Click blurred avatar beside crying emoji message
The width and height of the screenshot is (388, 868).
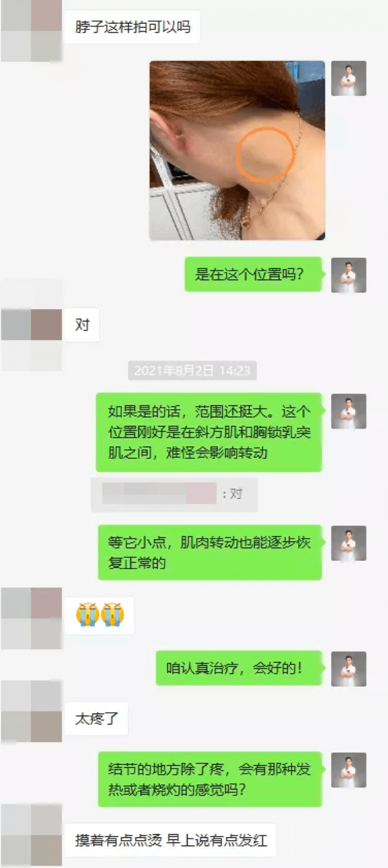pyautogui.click(x=31, y=618)
